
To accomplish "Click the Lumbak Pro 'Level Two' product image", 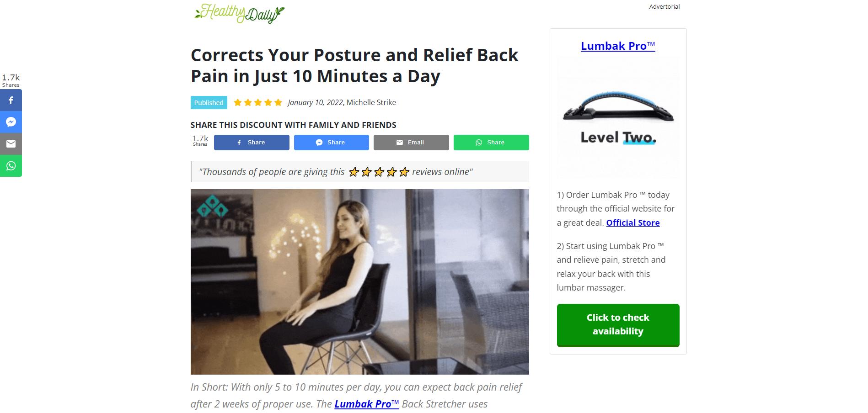I will (x=618, y=118).
